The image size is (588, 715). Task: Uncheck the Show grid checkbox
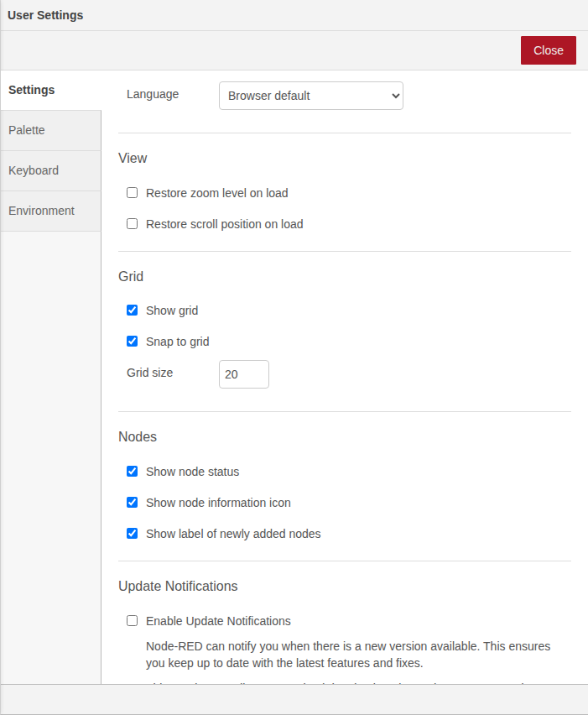(132, 311)
